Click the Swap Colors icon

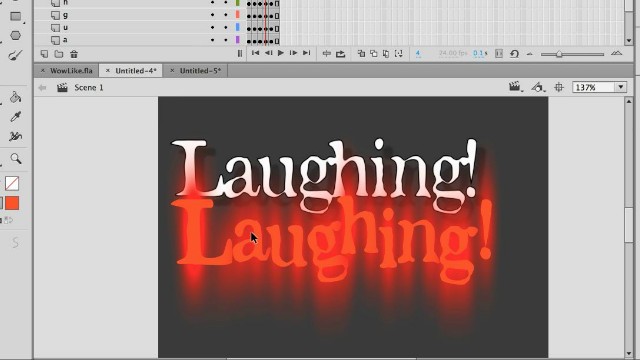pyautogui.click(x=8, y=220)
